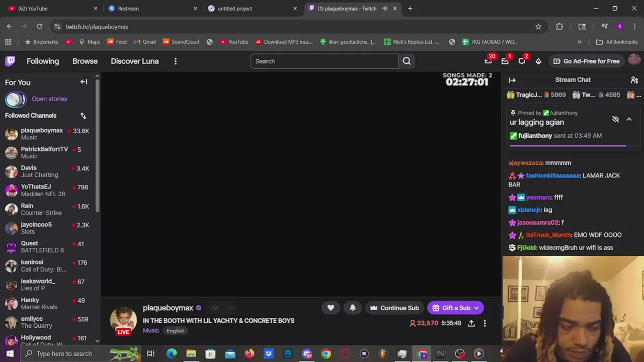The height and width of the screenshot is (362, 644).
Task: Open Firefox from the taskbar
Action: [x=249, y=353]
